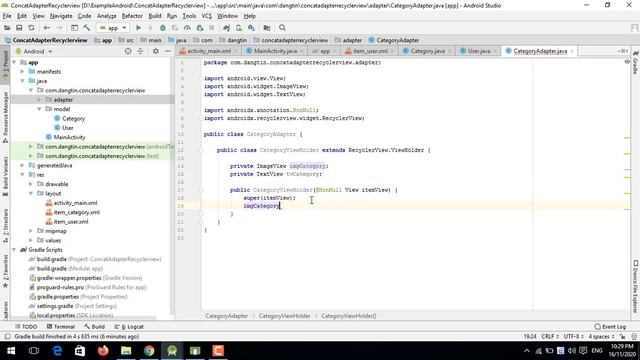This screenshot has width=640, height=360.
Task: Open the Build tool window
Action: tap(94, 327)
